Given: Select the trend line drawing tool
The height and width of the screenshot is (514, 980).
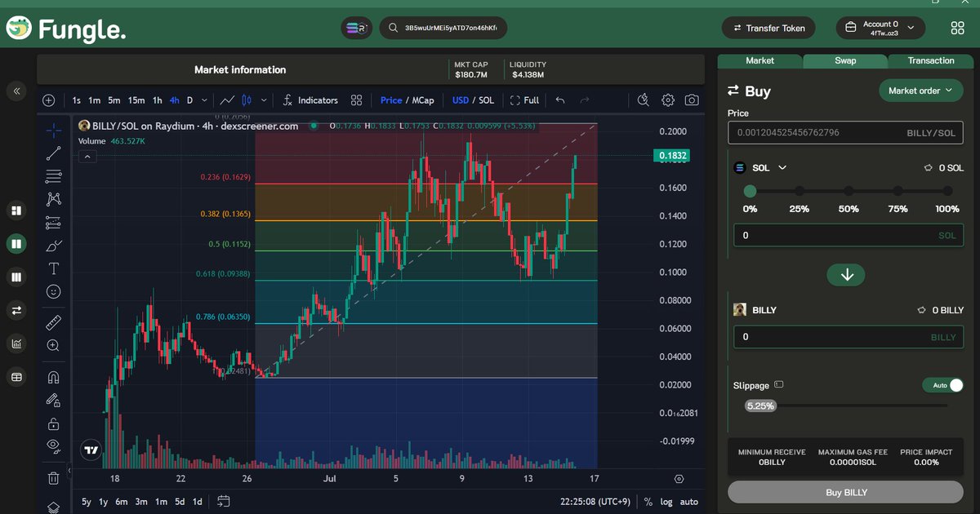Looking at the screenshot, I should (x=54, y=153).
